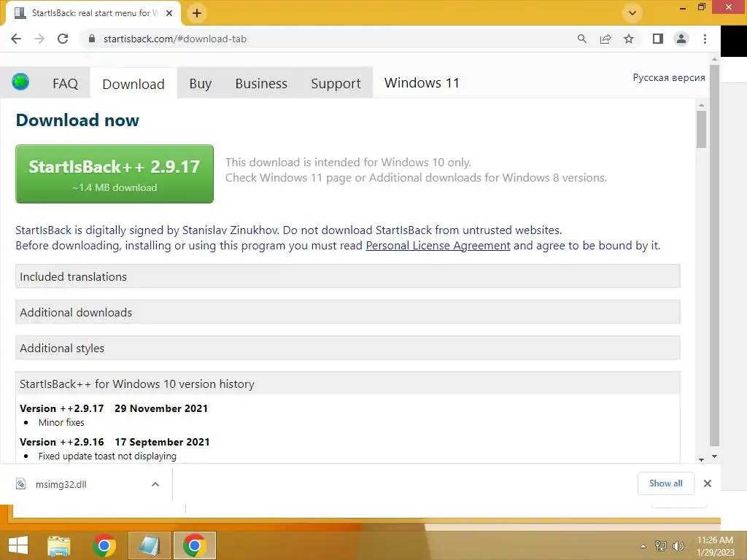
Task: Open the zoom magnifier icon in address bar
Action: (x=581, y=39)
